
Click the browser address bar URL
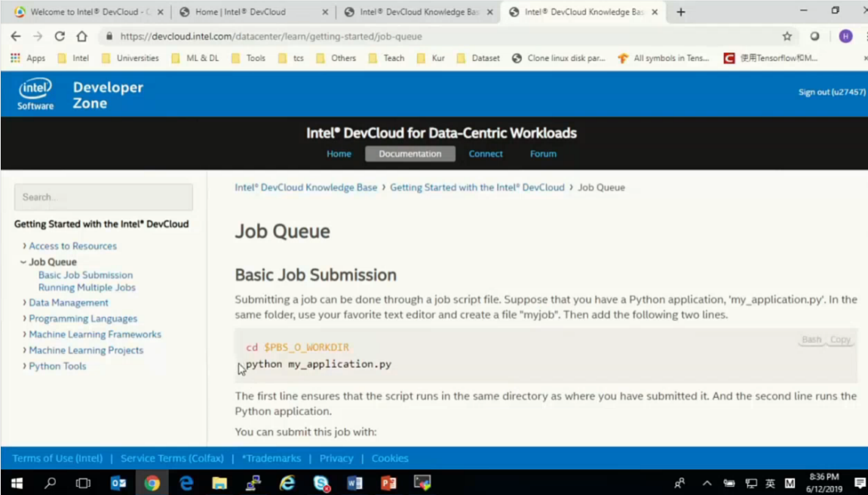coord(271,36)
